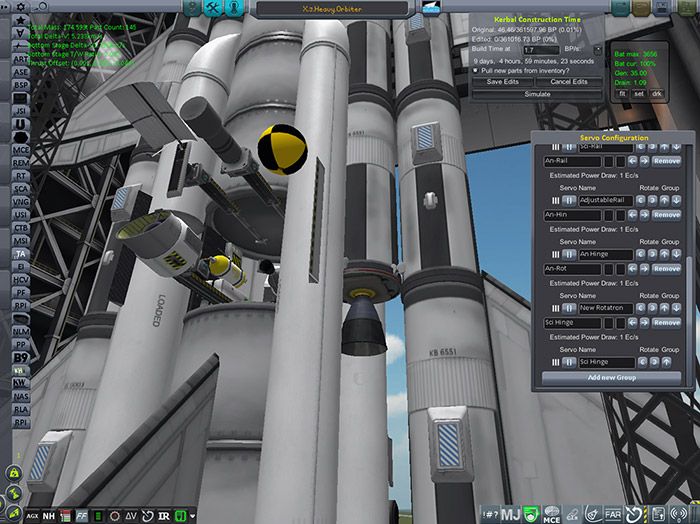Click the 'flt' battery panel button
The height and width of the screenshot is (524, 700).
click(622, 94)
